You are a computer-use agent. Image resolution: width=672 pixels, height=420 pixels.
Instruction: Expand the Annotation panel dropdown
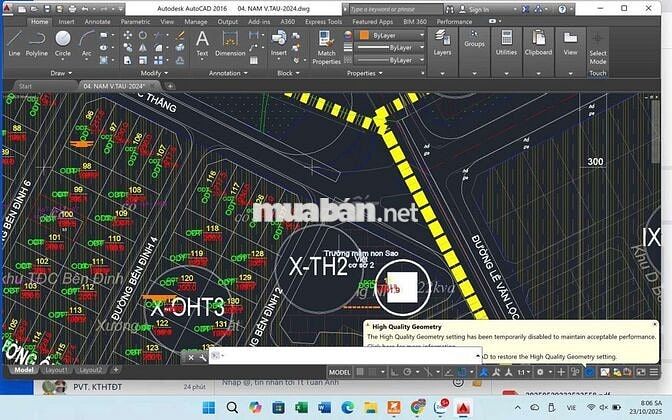(228, 73)
